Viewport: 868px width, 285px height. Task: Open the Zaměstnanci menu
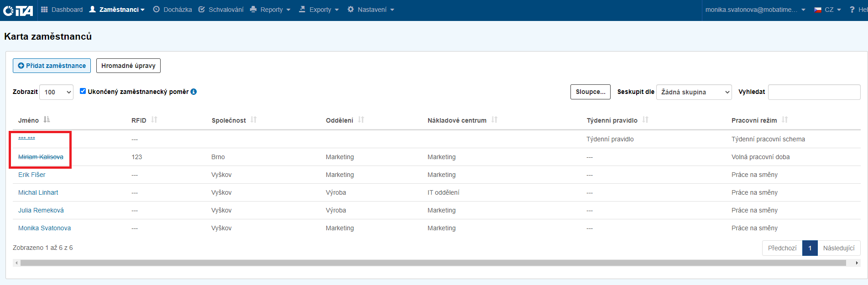[x=117, y=10]
